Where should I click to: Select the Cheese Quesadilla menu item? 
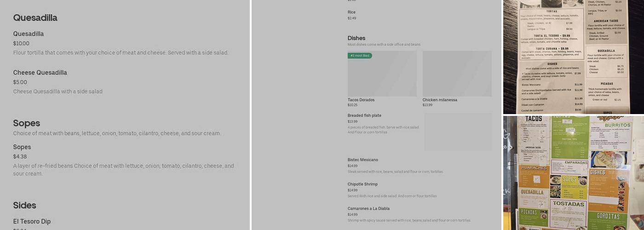[40, 73]
